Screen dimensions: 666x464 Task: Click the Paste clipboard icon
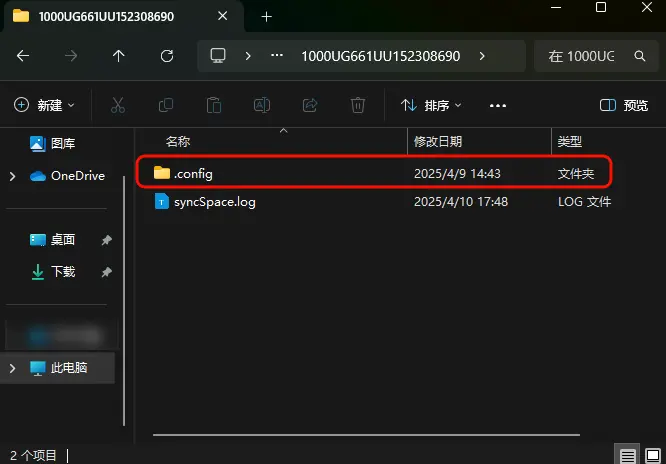[213, 105]
